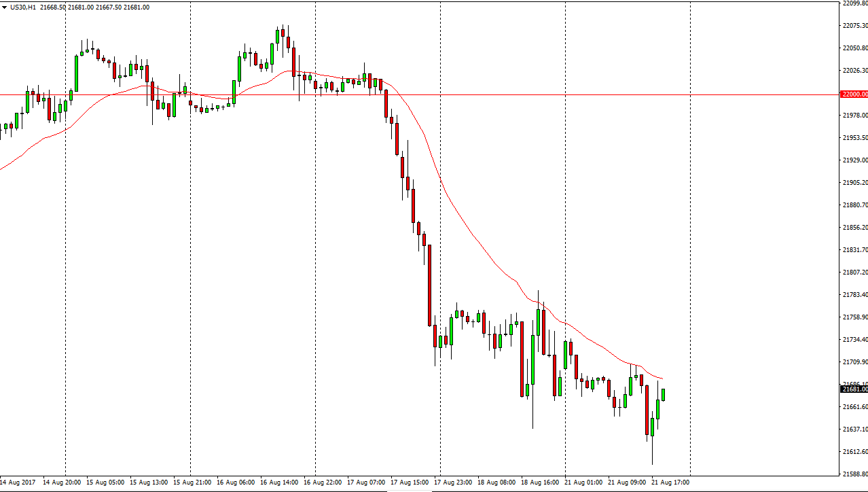Click the black 21681.00 current price label
Screen dimensions: 868x492
[x=854, y=389]
